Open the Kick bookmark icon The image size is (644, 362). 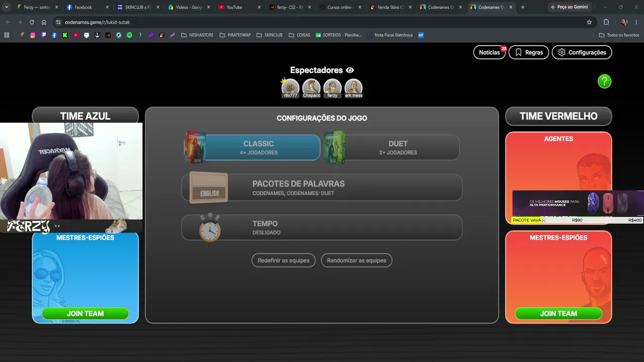coord(65,35)
